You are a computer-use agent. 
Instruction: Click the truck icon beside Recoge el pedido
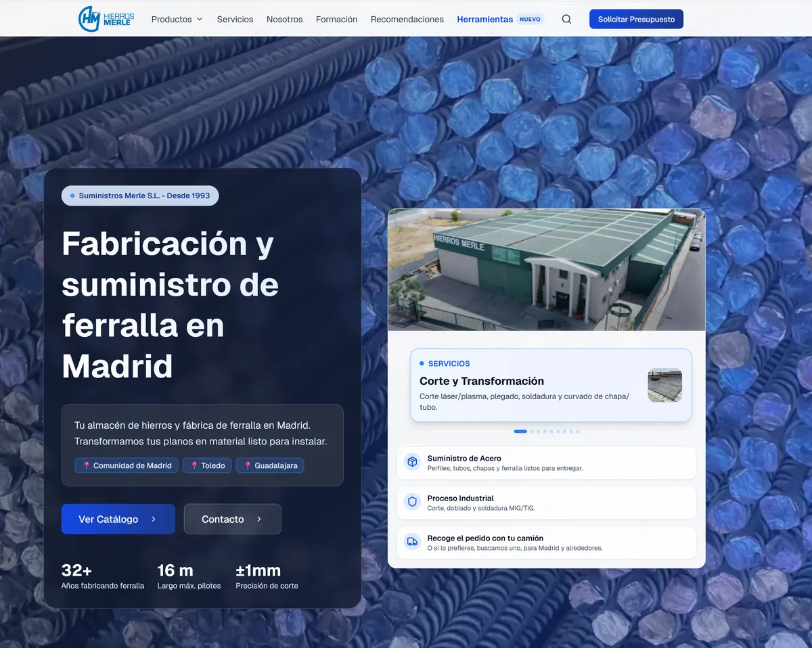pos(411,541)
